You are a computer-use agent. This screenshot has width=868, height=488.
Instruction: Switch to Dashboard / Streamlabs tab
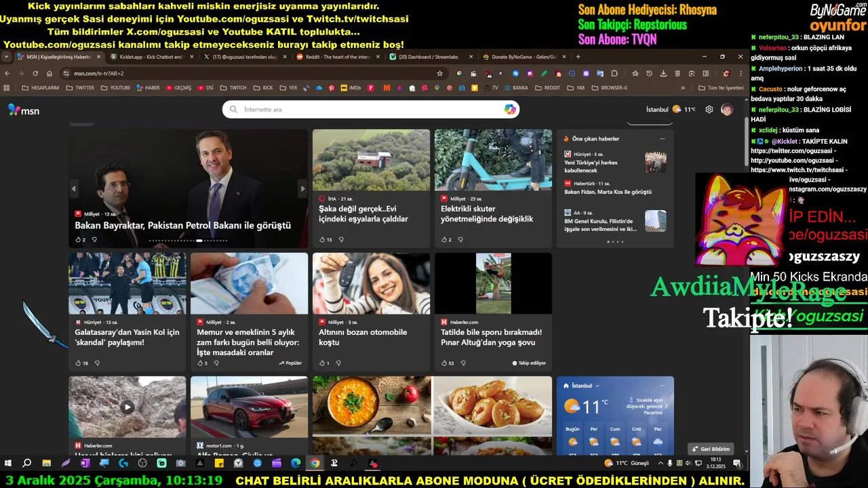click(x=431, y=57)
